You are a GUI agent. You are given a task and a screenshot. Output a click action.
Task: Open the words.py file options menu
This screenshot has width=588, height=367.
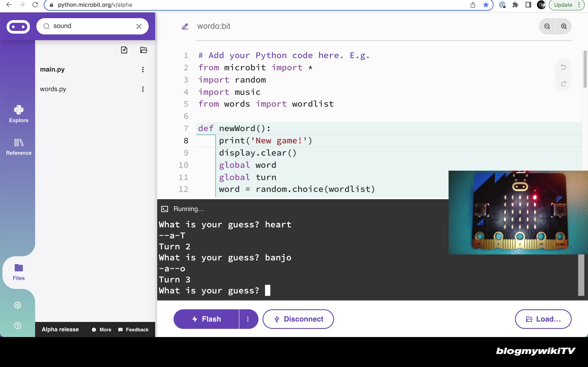143,89
